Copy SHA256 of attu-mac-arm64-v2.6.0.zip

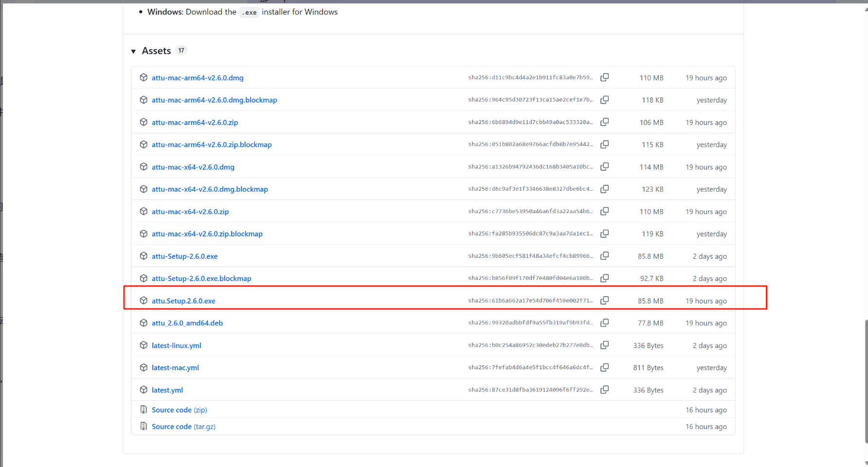click(x=604, y=122)
